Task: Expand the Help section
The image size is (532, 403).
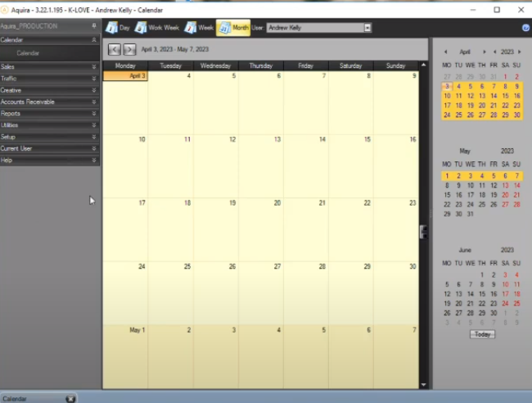Action: [x=94, y=160]
